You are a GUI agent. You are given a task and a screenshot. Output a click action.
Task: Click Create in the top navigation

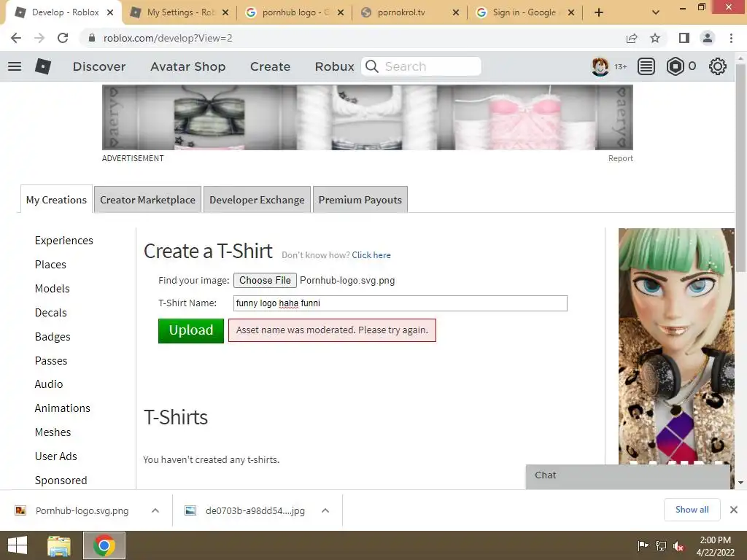[270, 66]
